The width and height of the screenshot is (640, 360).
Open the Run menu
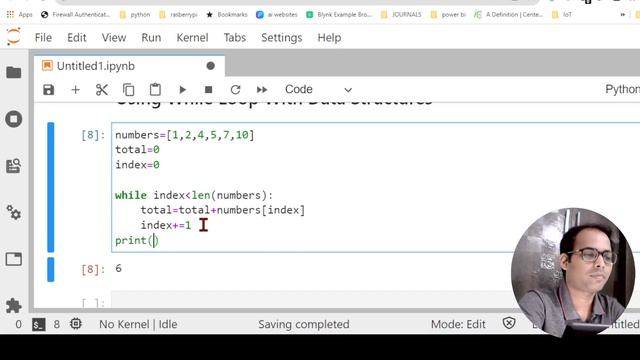151,38
